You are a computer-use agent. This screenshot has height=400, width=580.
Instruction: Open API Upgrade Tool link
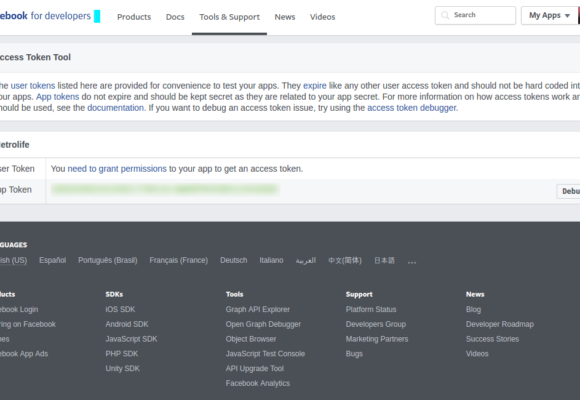(254, 369)
